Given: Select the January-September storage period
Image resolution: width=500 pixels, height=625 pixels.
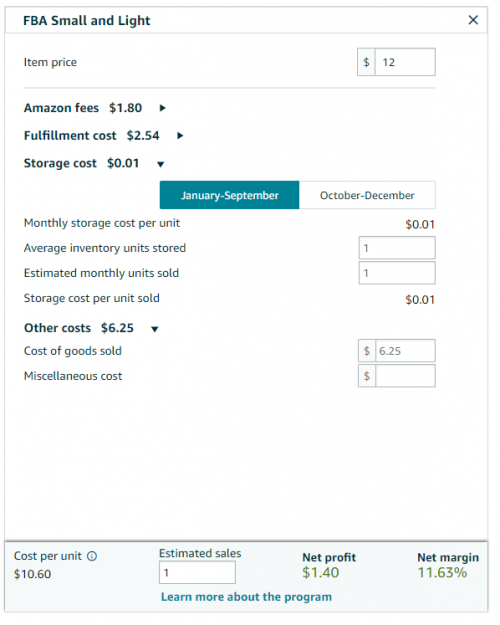Looking at the screenshot, I should (229, 195).
